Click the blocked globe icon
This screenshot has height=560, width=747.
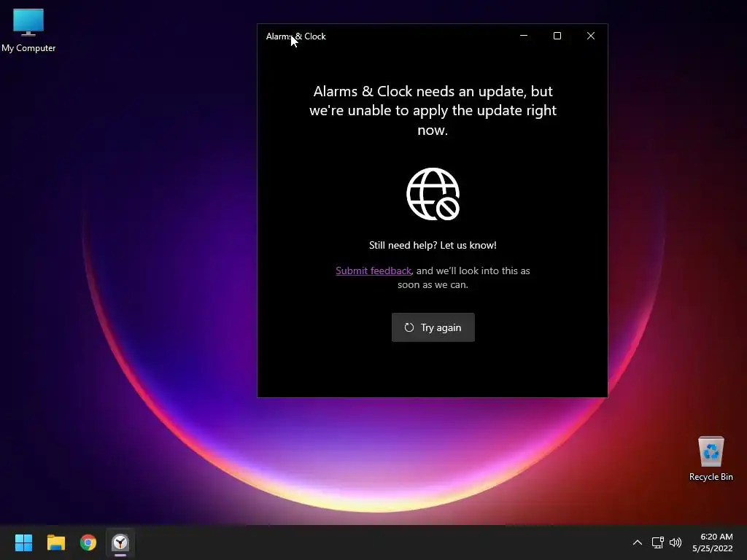tap(433, 194)
